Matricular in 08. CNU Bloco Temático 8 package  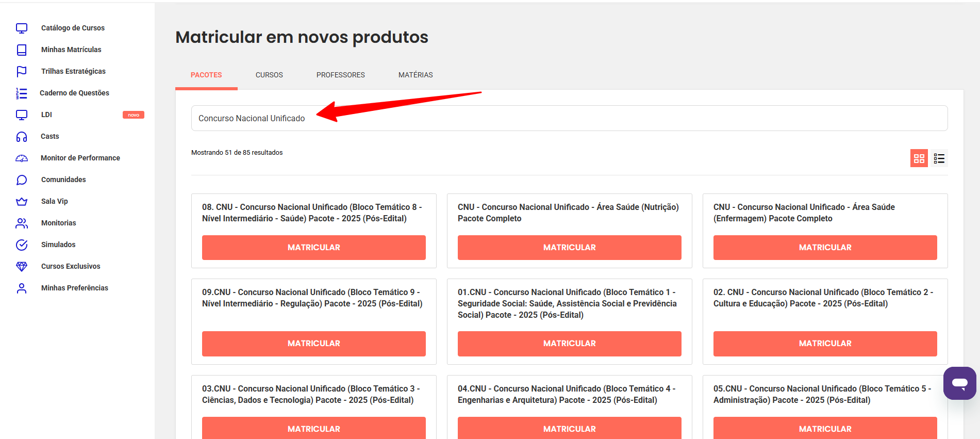click(314, 248)
